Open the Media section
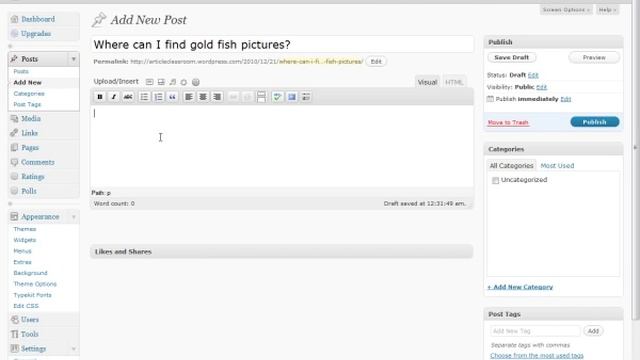Screen dimensions: 640x360 (31, 118)
